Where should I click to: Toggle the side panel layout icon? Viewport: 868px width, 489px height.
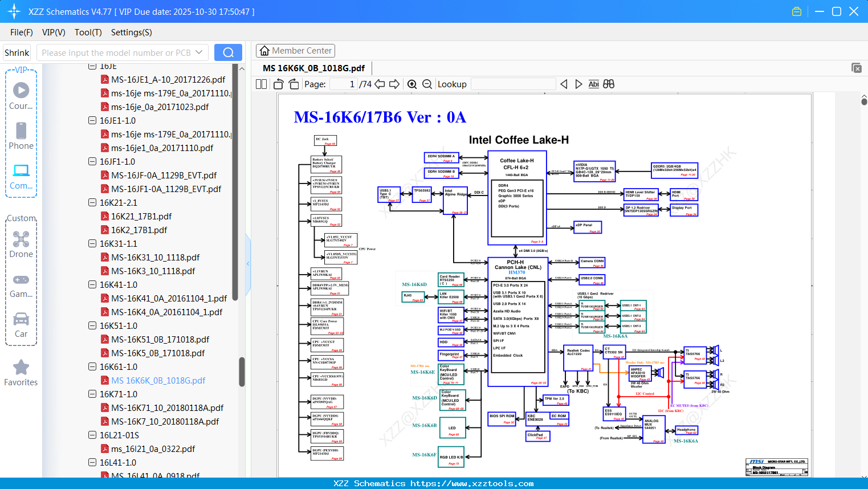tap(262, 84)
